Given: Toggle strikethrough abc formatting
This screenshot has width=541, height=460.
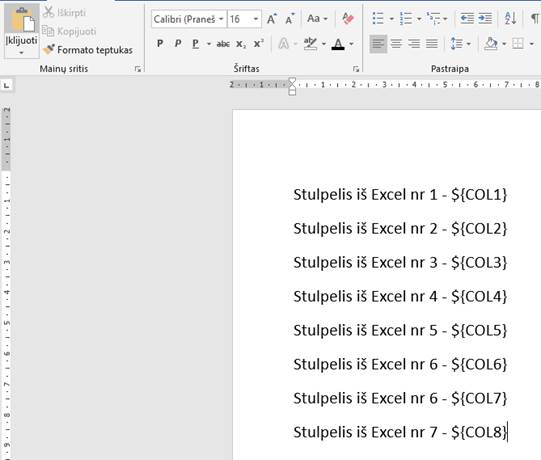Looking at the screenshot, I should point(223,44).
